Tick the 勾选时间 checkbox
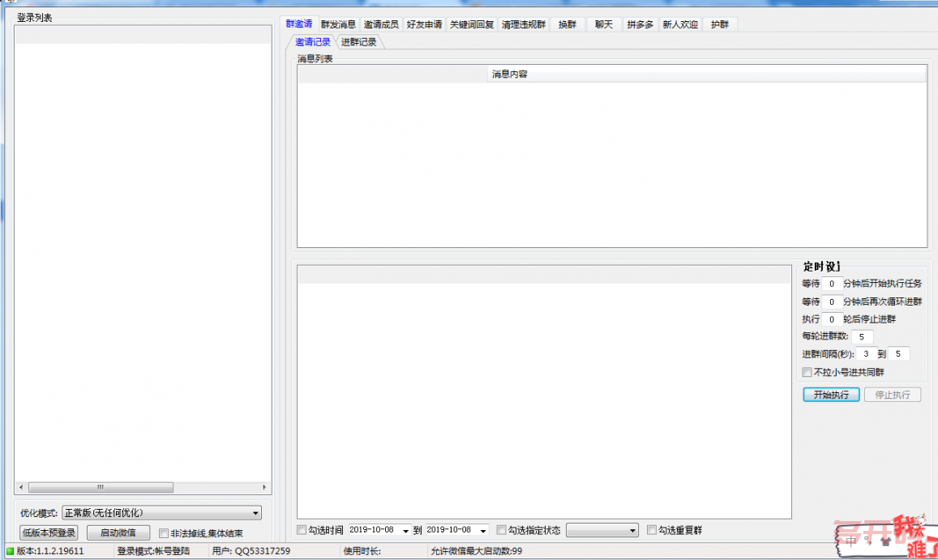The image size is (938, 560). [x=302, y=530]
